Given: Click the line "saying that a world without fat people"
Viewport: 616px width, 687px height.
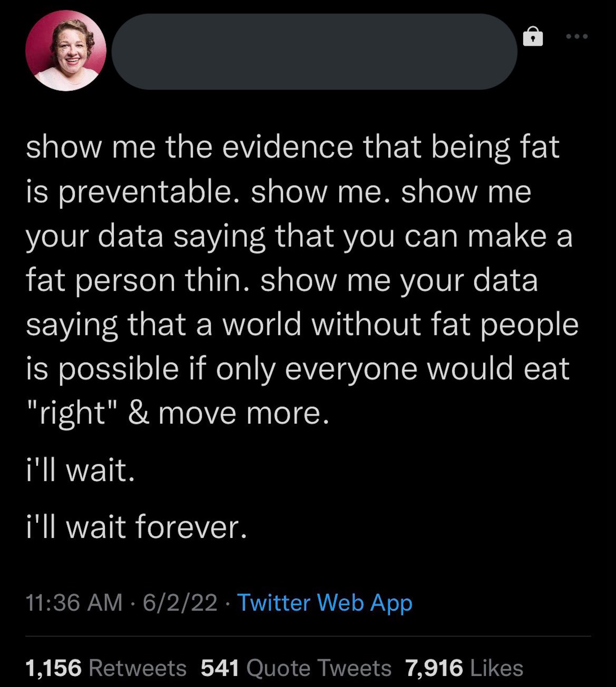Looking at the screenshot, I should 302,324.
